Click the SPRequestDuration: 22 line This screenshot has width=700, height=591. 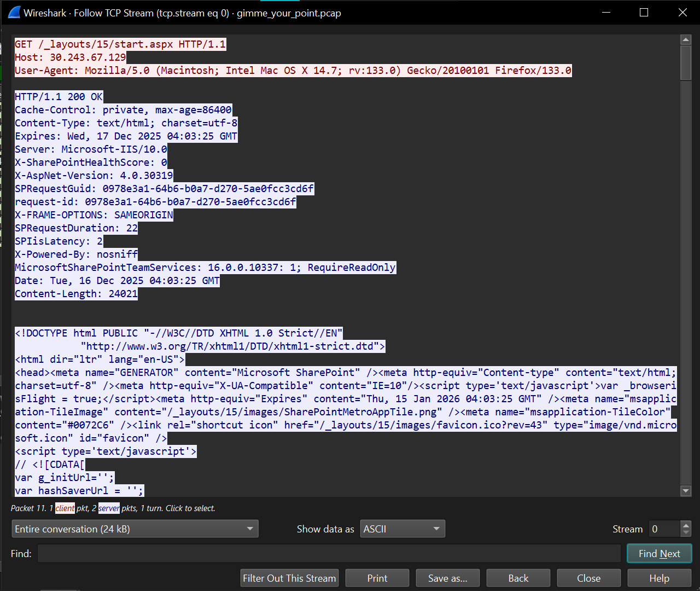[x=76, y=228]
